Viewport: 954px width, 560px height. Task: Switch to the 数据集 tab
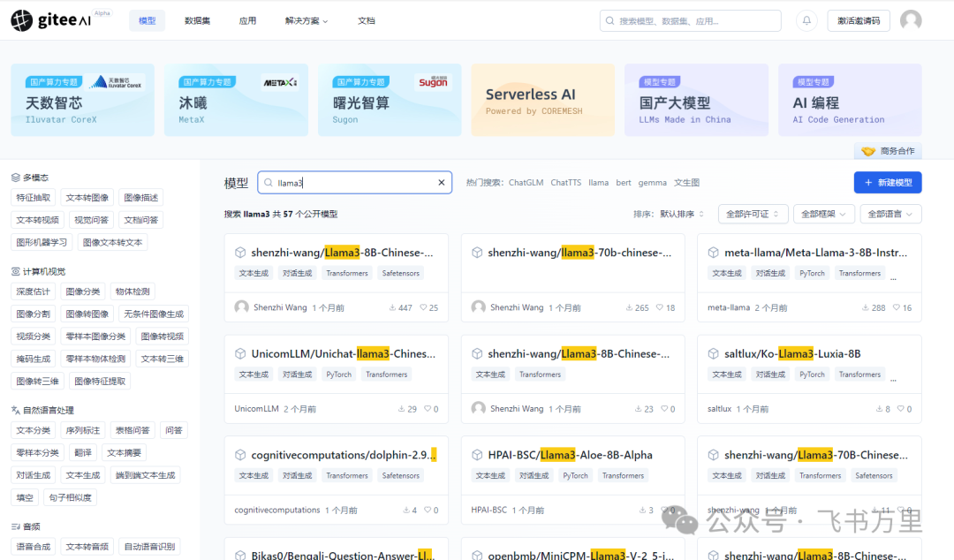point(197,20)
